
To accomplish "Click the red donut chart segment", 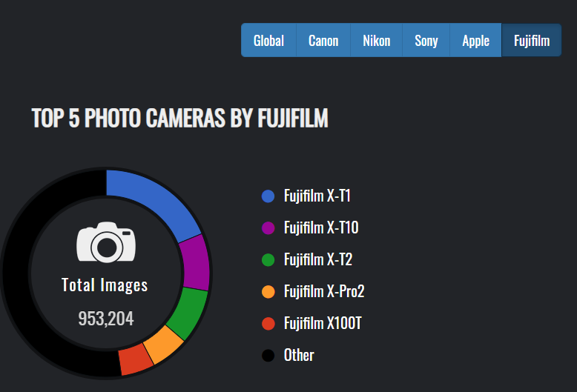I will click(x=136, y=359).
